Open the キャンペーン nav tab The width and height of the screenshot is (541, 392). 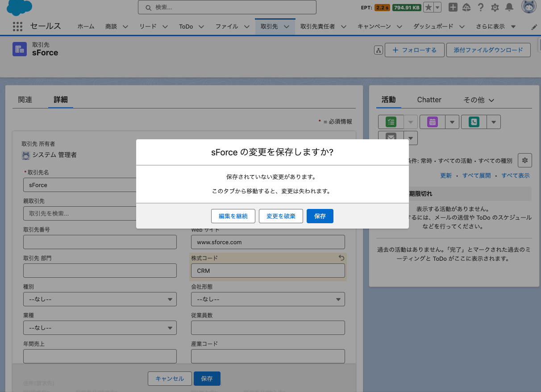[374, 26]
